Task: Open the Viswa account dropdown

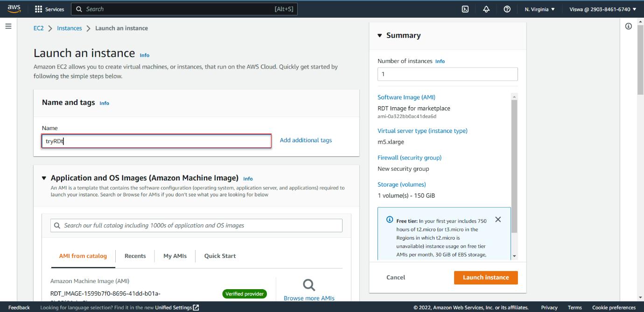Action: tap(603, 9)
